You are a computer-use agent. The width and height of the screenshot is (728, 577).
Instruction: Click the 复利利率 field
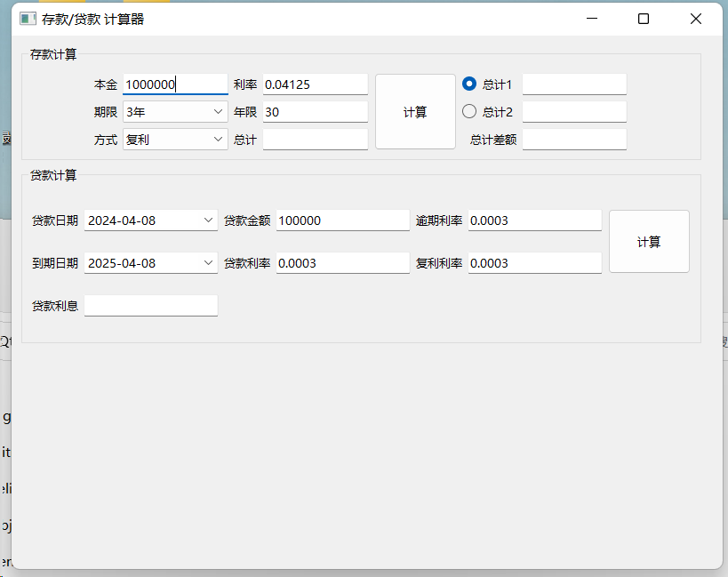point(535,263)
